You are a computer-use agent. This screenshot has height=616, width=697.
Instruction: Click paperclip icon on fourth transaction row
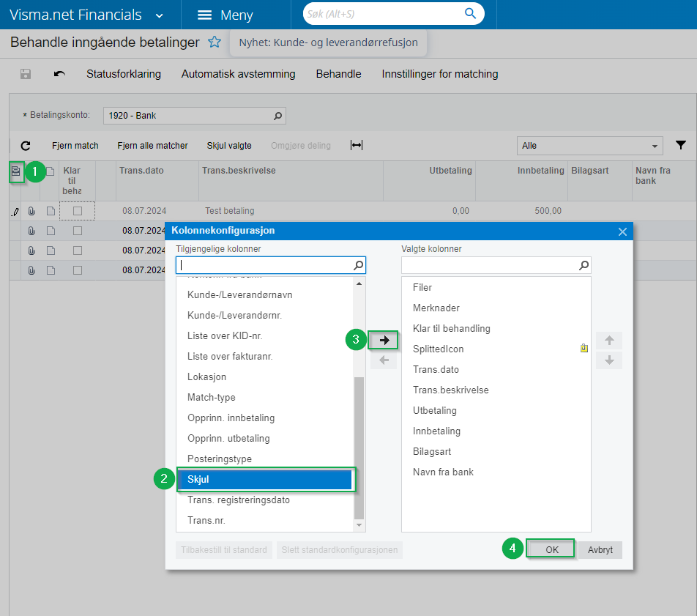click(31, 270)
